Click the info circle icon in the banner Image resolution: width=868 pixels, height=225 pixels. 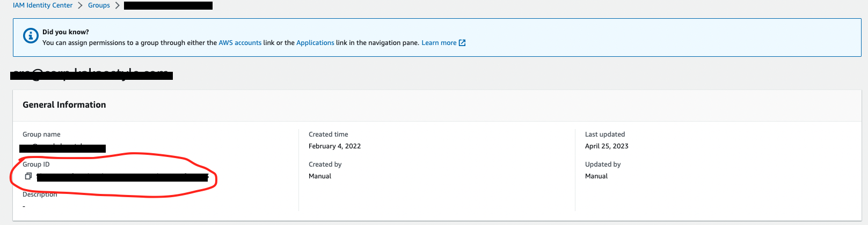(x=31, y=36)
